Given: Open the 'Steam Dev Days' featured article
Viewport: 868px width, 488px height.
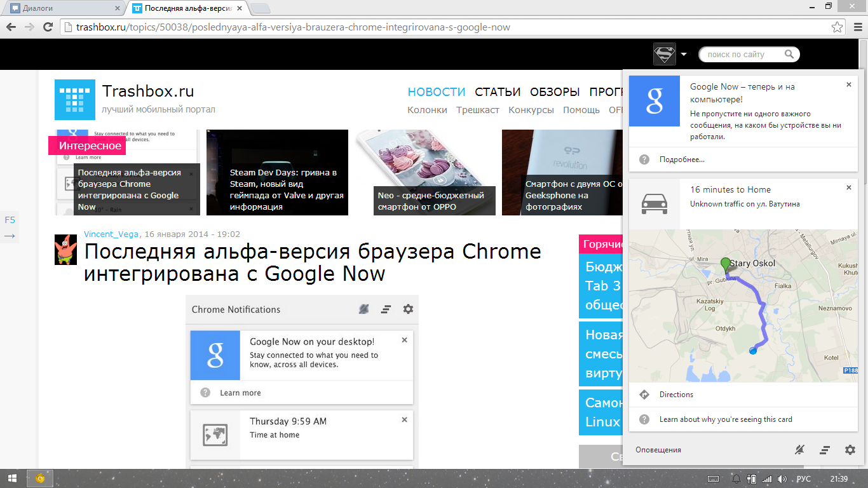Looking at the screenshot, I should pos(277,172).
